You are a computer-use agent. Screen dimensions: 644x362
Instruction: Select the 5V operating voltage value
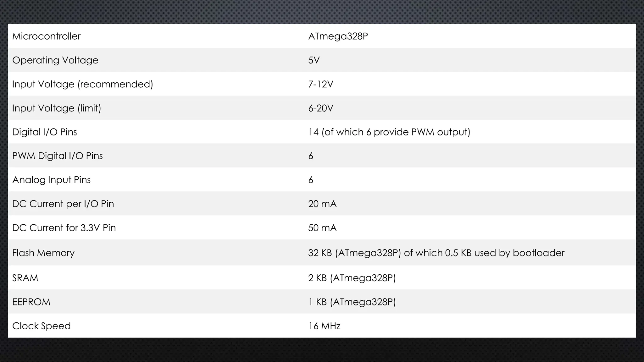(x=314, y=60)
